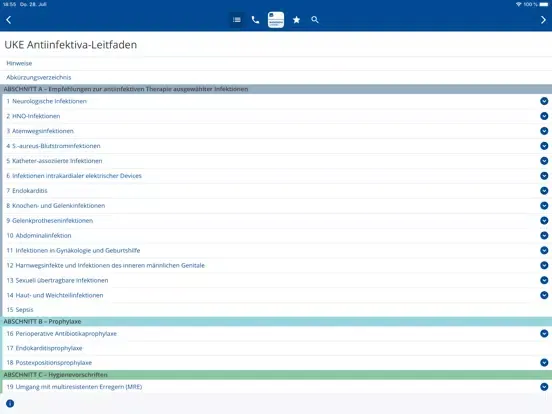The height and width of the screenshot is (414, 552).
Task: Expand chevron for multiresistenten Erregern row
Action: pos(544,387)
